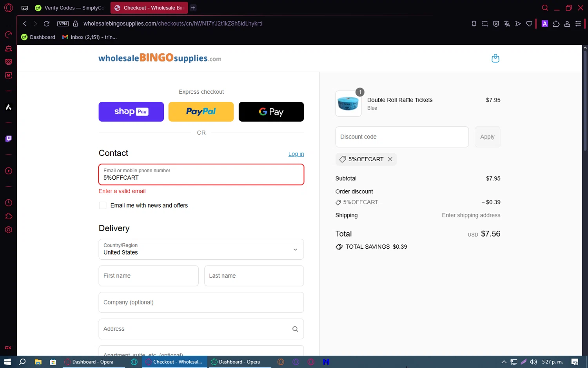Screen dimensions: 588x368
Task: Open sidebar settings gear
Action: pyautogui.click(x=8, y=230)
